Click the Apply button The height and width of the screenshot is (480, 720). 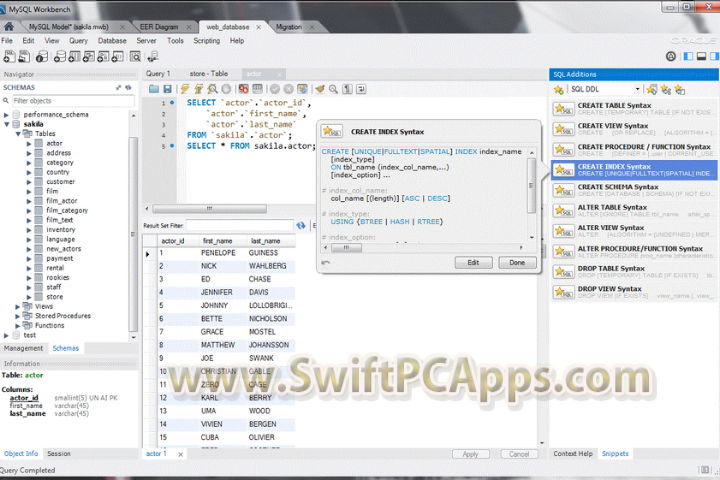pos(471,454)
